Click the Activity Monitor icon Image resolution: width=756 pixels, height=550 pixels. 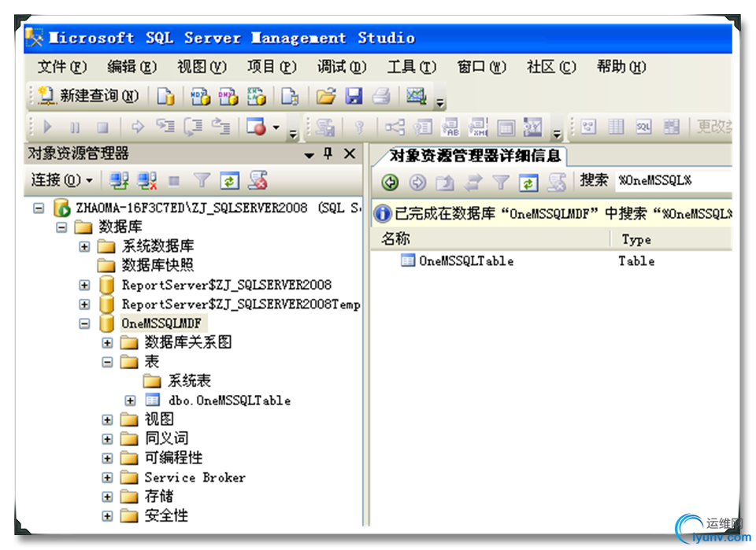click(x=416, y=96)
